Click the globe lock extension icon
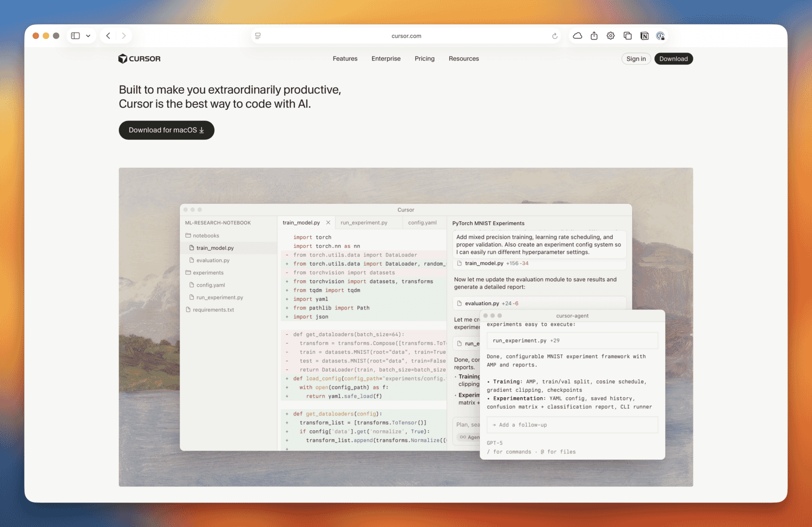 (x=660, y=36)
